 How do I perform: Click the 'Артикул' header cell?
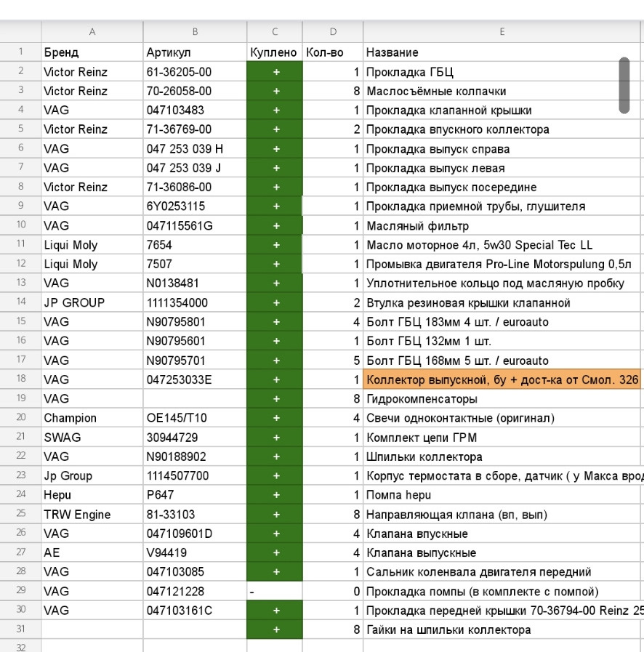point(195,52)
